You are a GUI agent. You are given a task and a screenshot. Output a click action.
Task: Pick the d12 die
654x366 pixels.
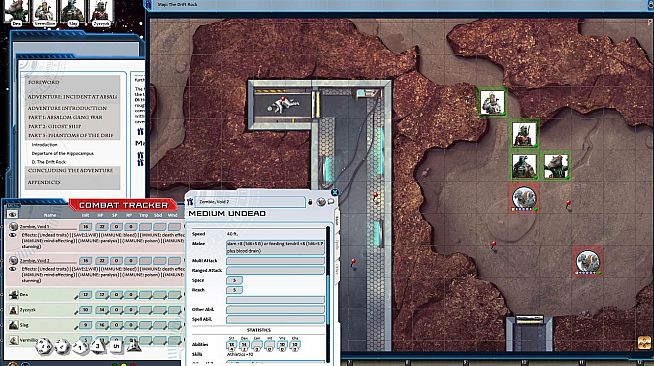(62, 346)
